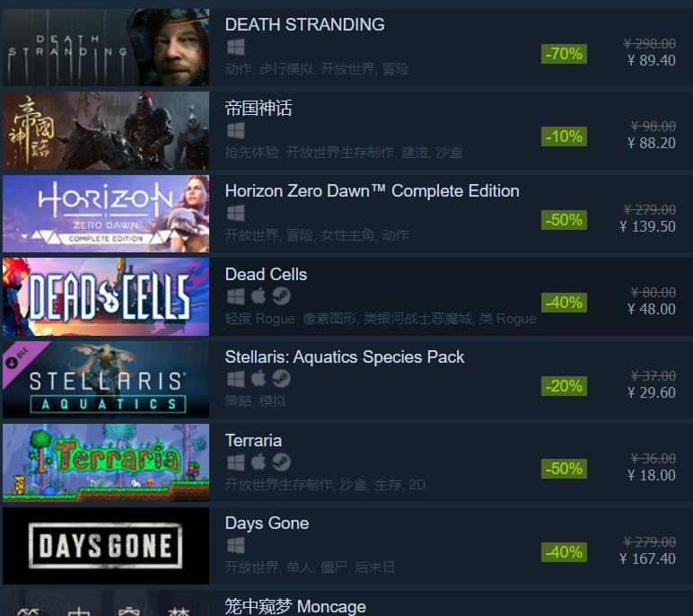The image size is (693, 616).
Task: Open the Horizon Zero Dawn Complete Edition title
Action: point(373,191)
